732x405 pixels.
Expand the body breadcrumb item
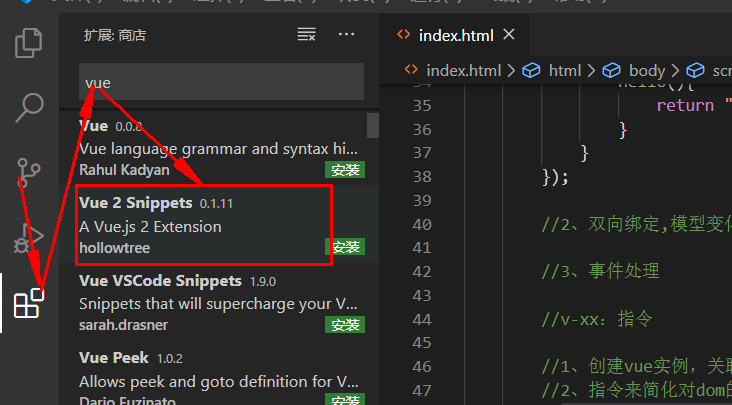pos(646,70)
